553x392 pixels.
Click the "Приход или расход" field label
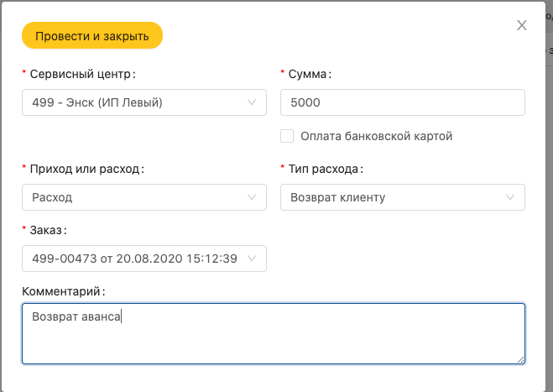coord(86,168)
